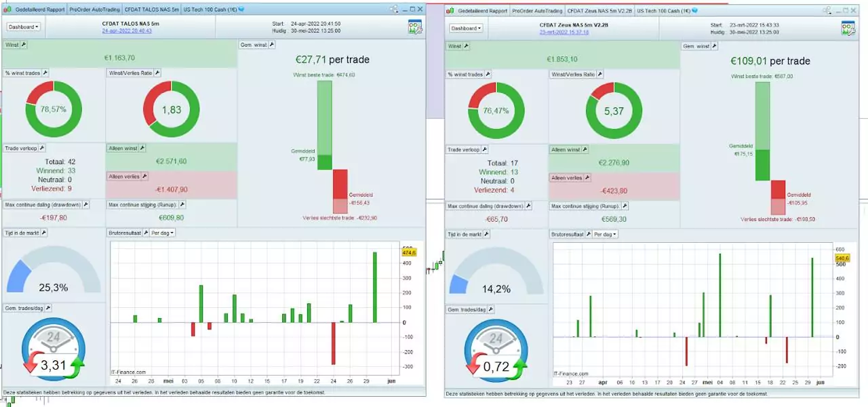
Task: Select 'CFDAT TALOS NAS 5m' title tab
Action: click(x=152, y=9)
